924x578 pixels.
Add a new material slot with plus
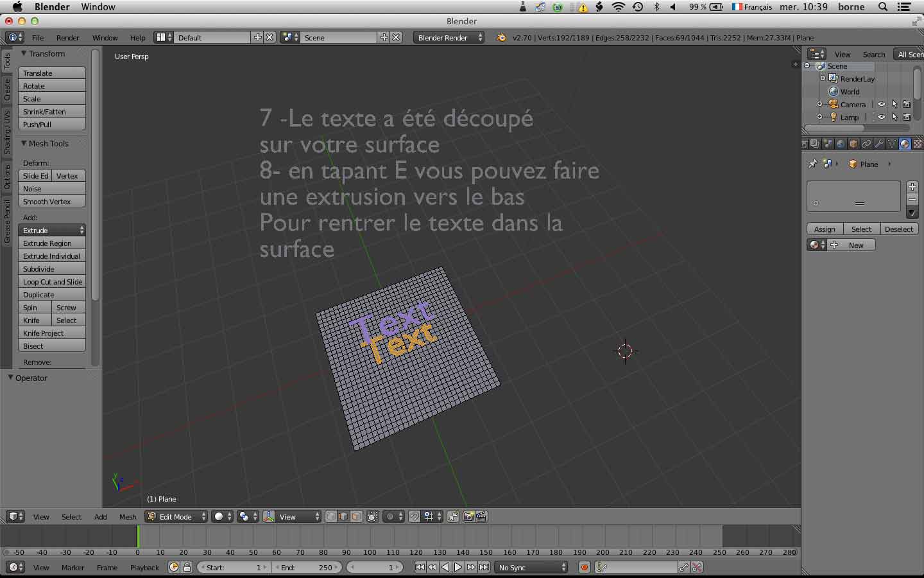[912, 187]
